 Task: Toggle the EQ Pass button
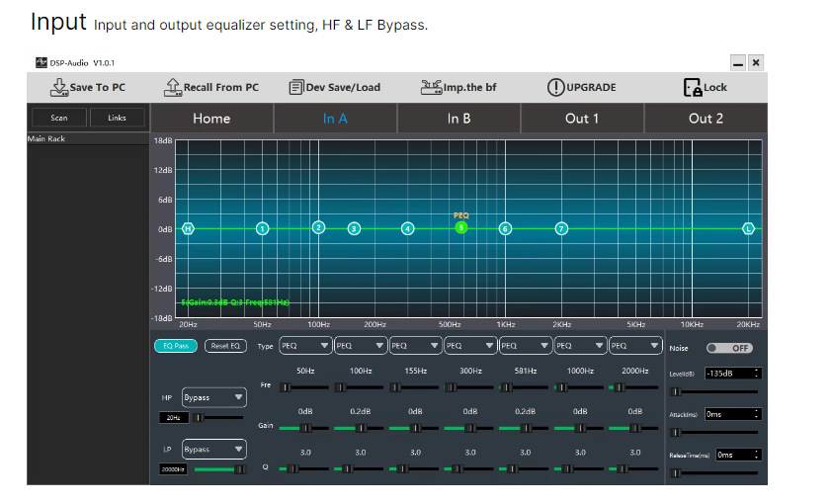(x=175, y=346)
